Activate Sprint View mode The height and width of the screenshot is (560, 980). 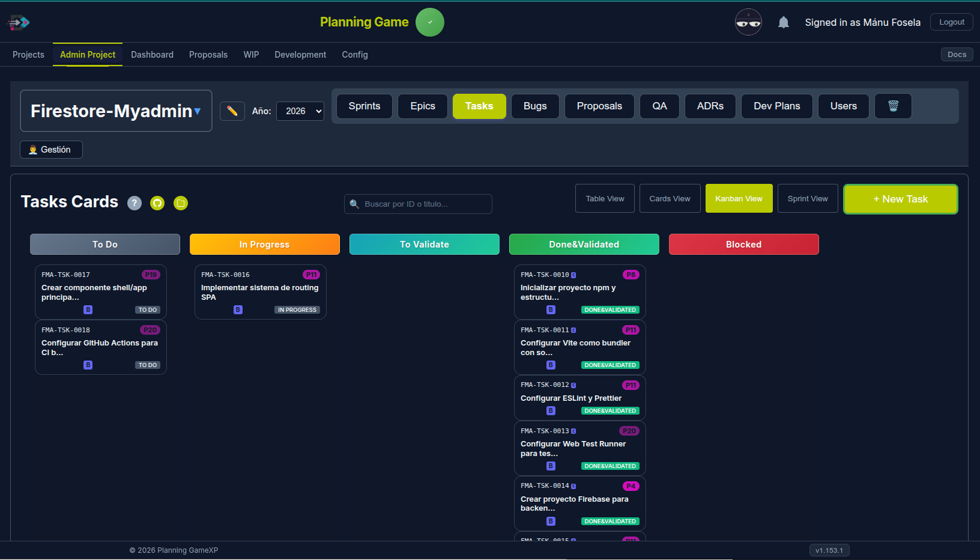(x=808, y=198)
